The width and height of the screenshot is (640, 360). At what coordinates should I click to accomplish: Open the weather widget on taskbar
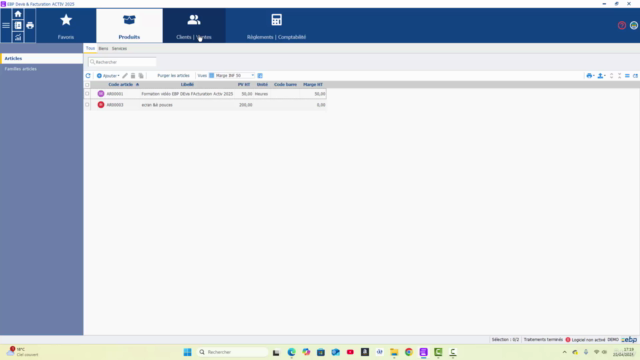tap(22, 352)
